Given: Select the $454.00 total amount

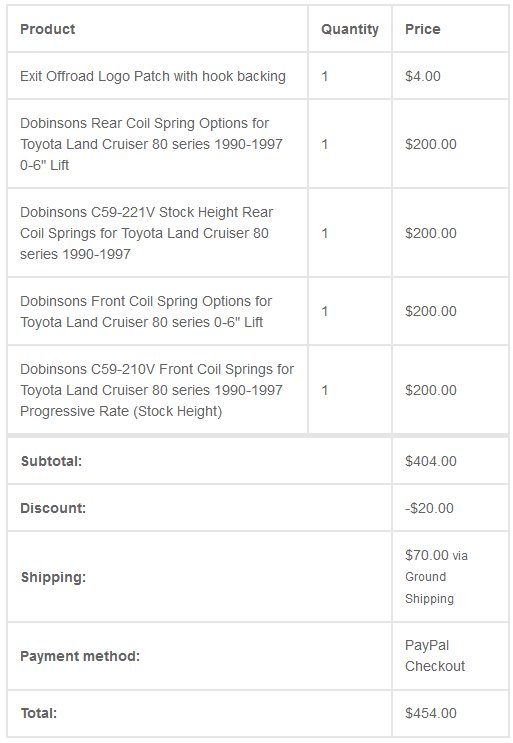Looking at the screenshot, I should point(431,713).
